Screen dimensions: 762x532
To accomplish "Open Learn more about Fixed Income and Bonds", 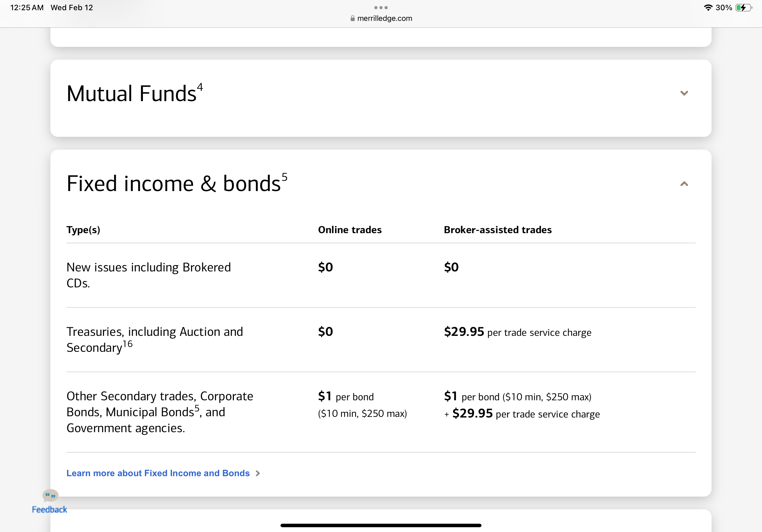I will 158,473.
